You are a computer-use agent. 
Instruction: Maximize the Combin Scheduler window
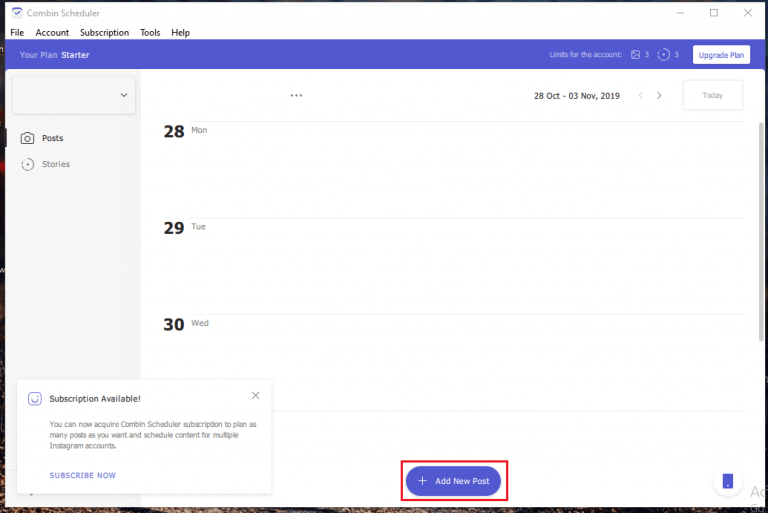click(x=714, y=13)
